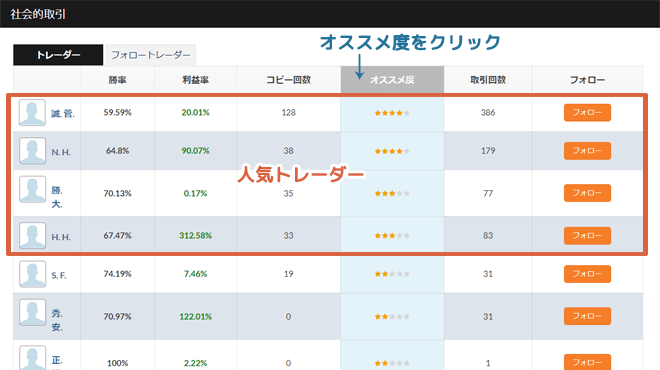Follow trader H. H. with フォロー button
Viewport: 660px width, 370px height.
pyautogui.click(x=587, y=235)
